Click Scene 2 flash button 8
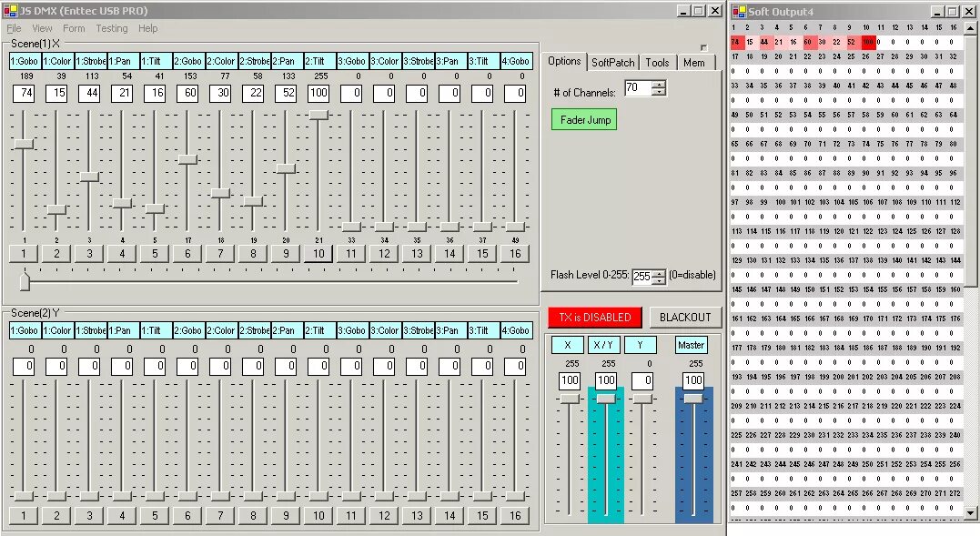 pyautogui.click(x=253, y=515)
